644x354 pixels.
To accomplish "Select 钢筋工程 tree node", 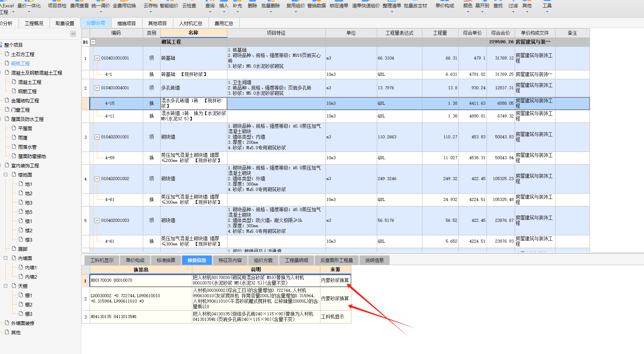I will (27, 91).
